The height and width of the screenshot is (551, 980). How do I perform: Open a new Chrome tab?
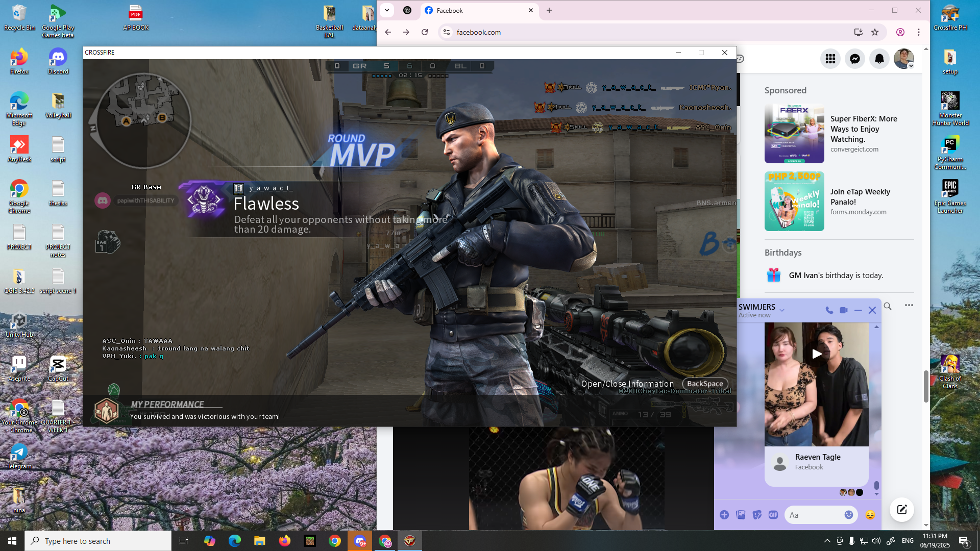(x=549, y=10)
